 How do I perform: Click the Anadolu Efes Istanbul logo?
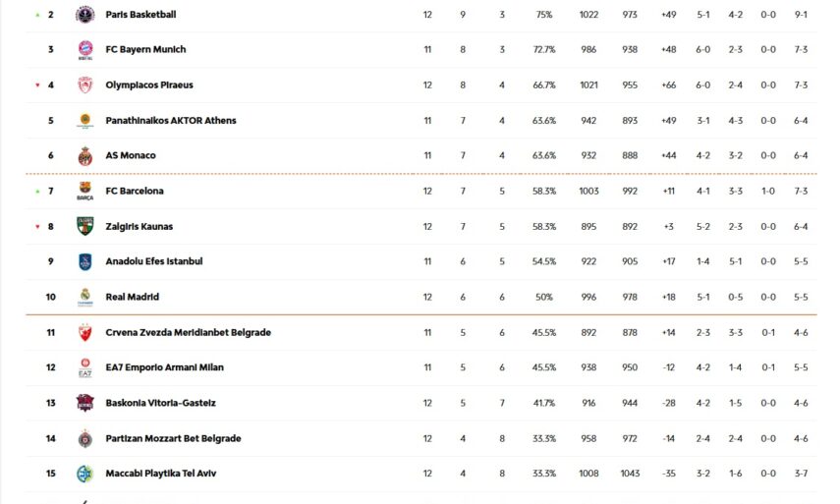click(x=84, y=262)
